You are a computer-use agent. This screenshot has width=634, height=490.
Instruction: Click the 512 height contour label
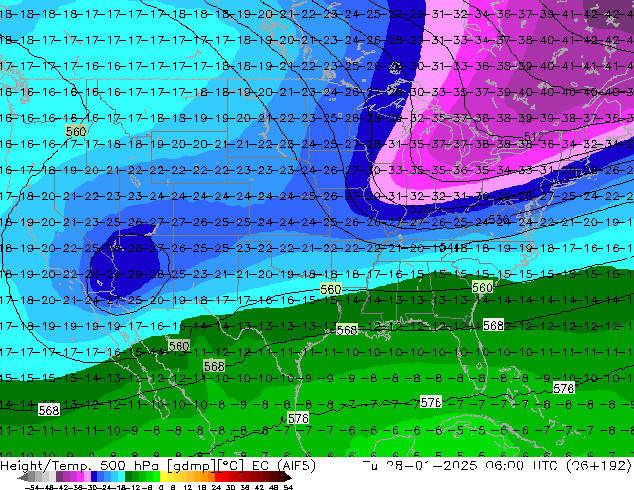click(534, 136)
